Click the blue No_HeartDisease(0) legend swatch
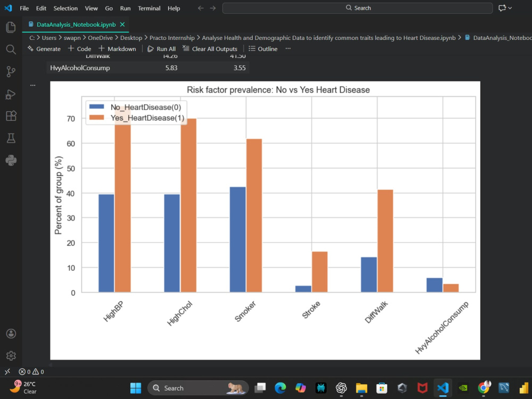Screen dimensions: 532x399 [x=96, y=106]
